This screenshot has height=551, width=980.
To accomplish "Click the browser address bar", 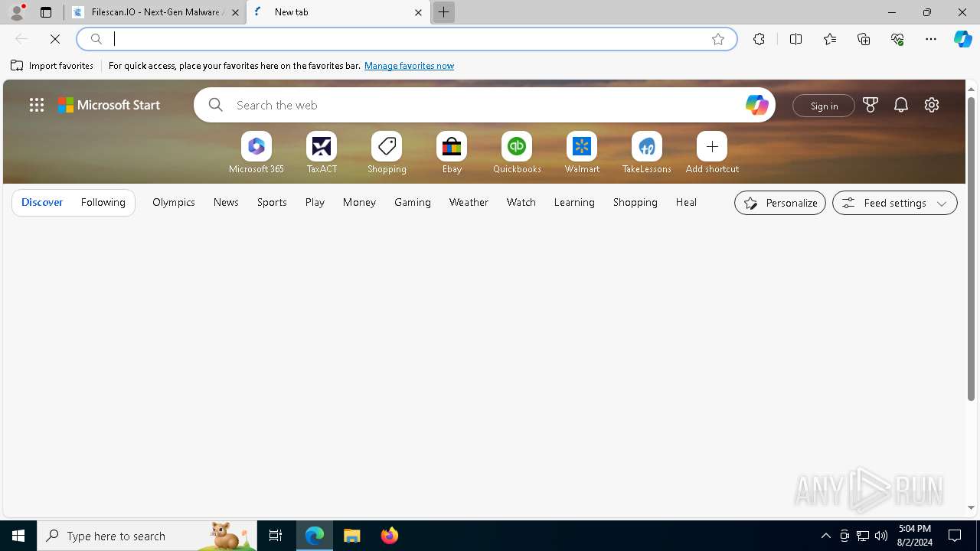I will point(406,39).
